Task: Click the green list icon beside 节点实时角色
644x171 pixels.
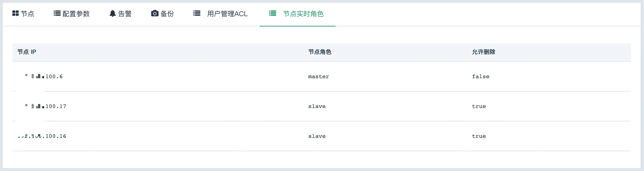Action: 273,13
